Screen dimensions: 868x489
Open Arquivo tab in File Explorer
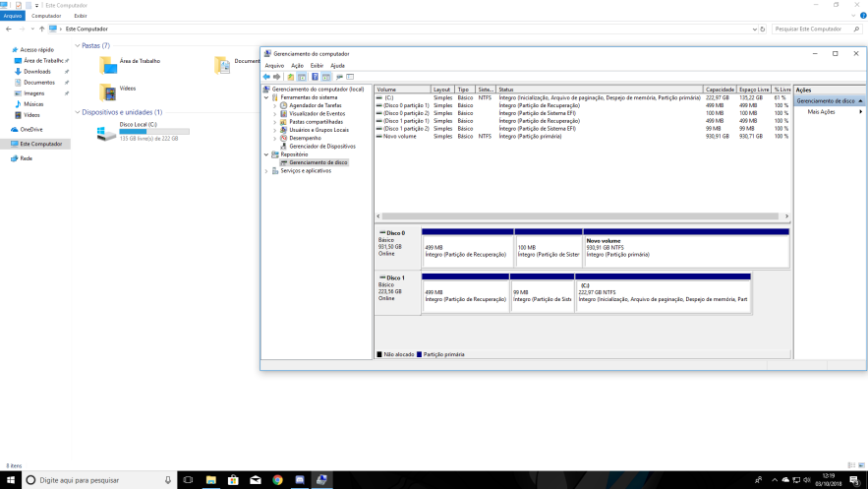[13, 16]
